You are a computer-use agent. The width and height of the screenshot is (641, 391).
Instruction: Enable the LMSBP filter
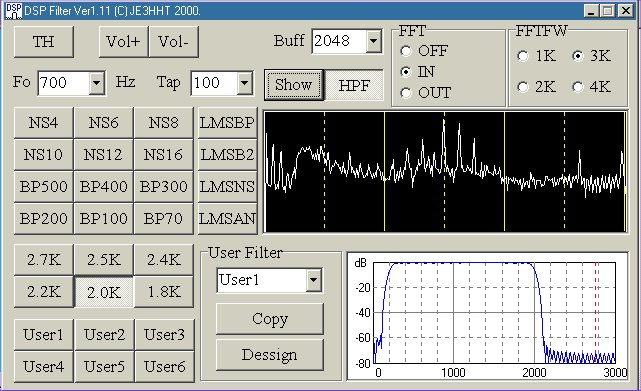[x=228, y=123]
